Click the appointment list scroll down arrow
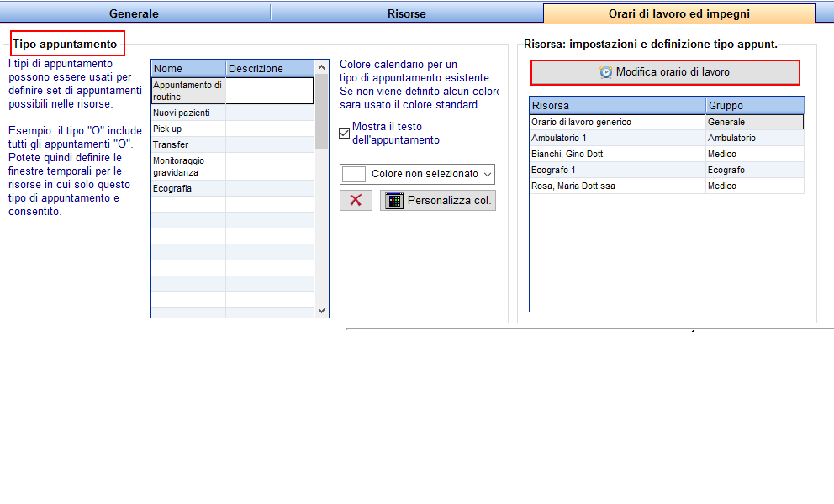Screen dimensions: 834x504 coord(321,311)
